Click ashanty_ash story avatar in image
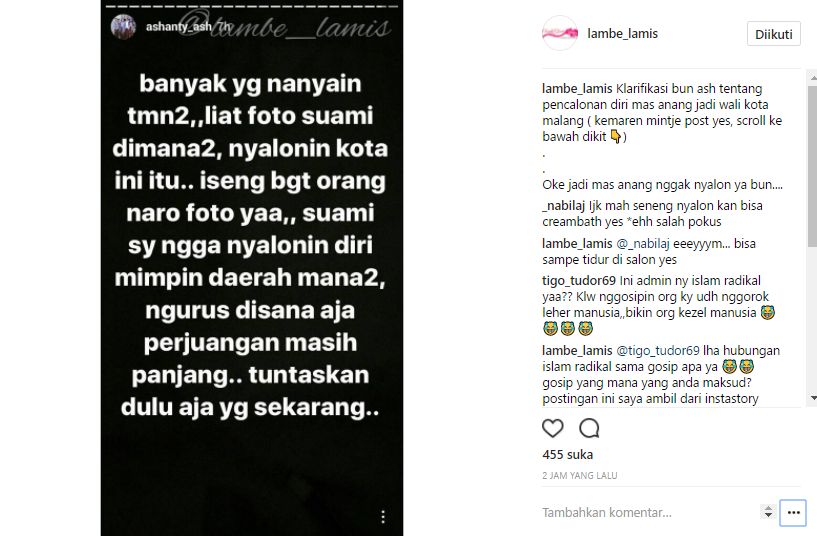 click(x=123, y=27)
